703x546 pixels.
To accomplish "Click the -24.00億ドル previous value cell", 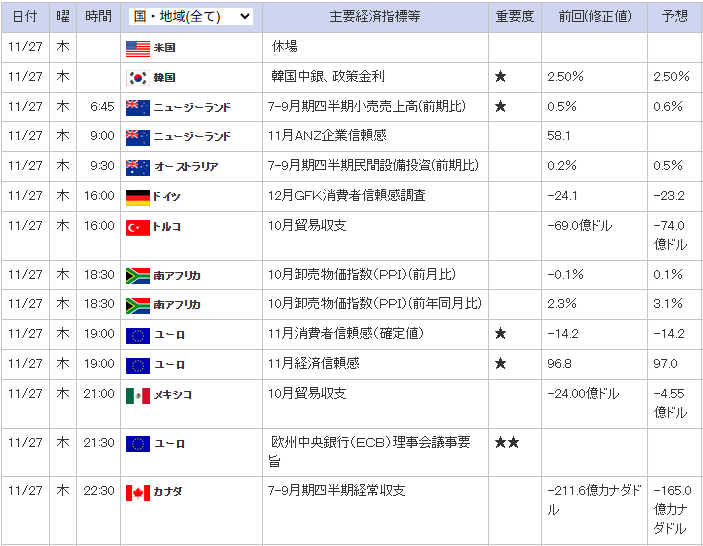I will tap(583, 394).
